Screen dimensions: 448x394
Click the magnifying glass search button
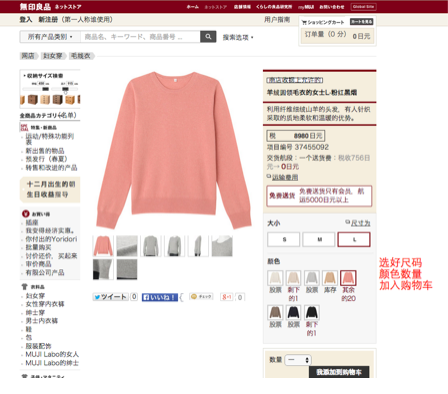point(208,37)
